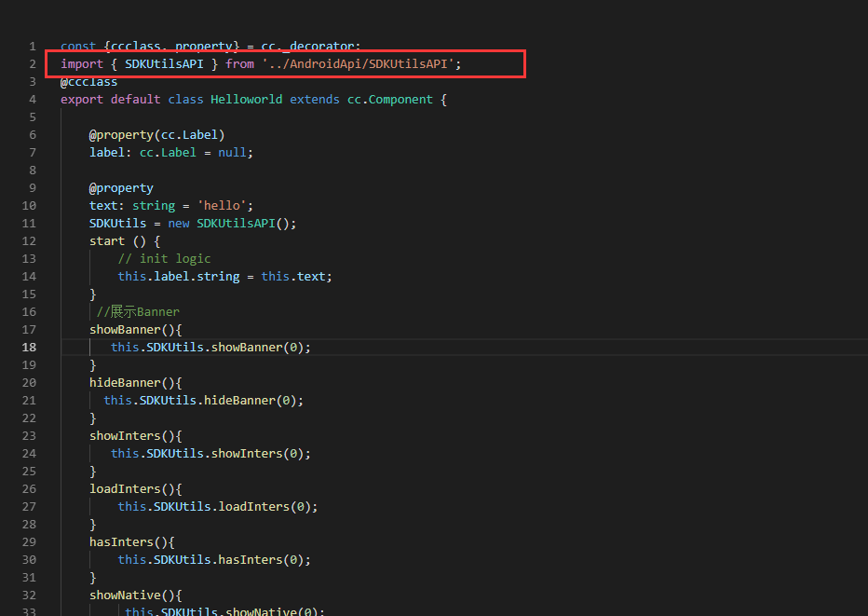868x616 pixels.
Task: Click the import keyword on line 2
Action: (x=82, y=64)
